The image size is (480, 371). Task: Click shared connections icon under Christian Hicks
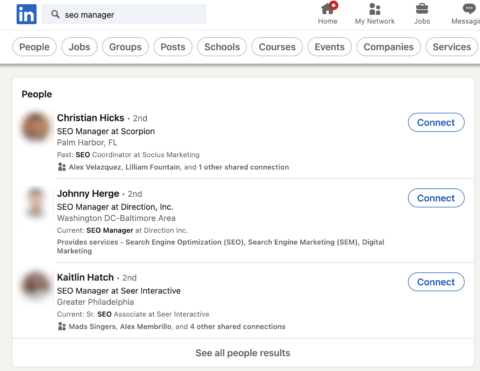pos(62,167)
